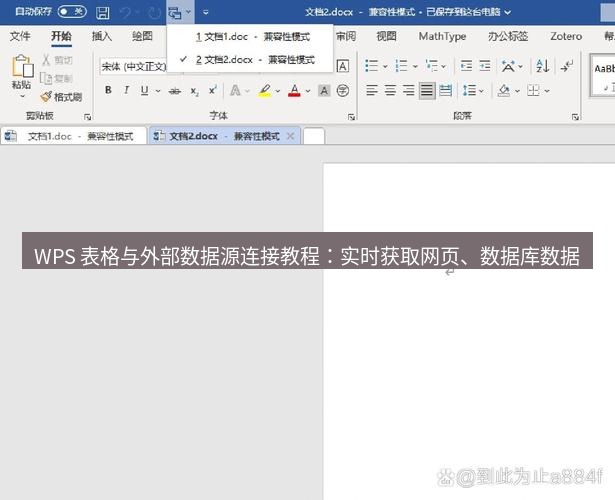The width and height of the screenshot is (615, 500).
Task: Switch to 文档1.doc document tab
Action: pyautogui.click(x=73, y=136)
